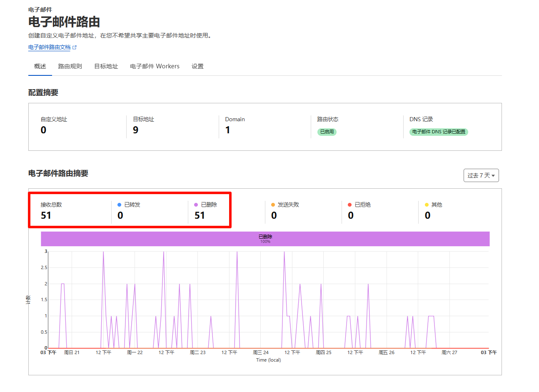Open the external-link icon beside 电子邮件路由文档
This screenshot has width=539, height=392.
(75, 47)
